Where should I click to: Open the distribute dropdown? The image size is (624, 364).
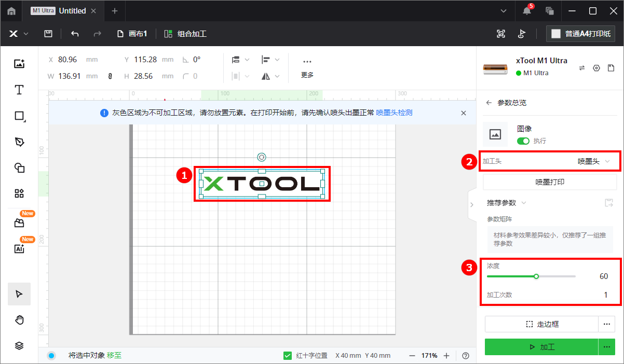tap(241, 76)
